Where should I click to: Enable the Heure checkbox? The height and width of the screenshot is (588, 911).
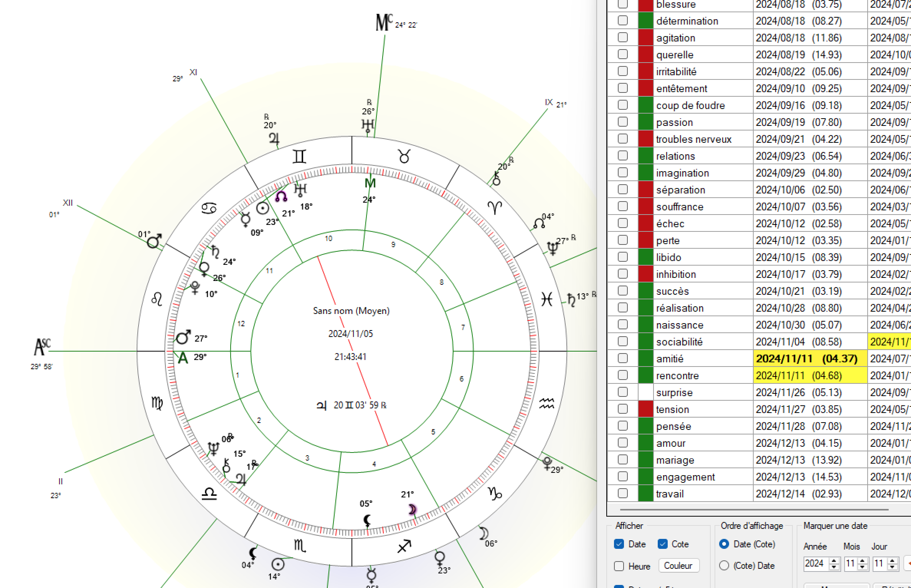pyautogui.click(x=619, y=566)
